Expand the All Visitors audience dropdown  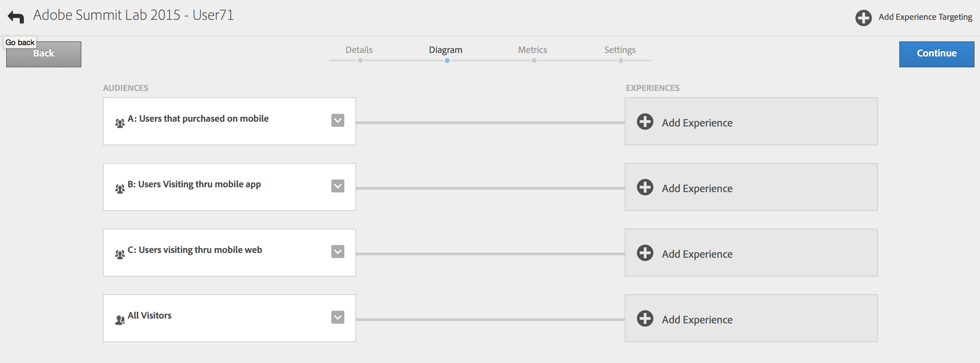coord(337,318)
